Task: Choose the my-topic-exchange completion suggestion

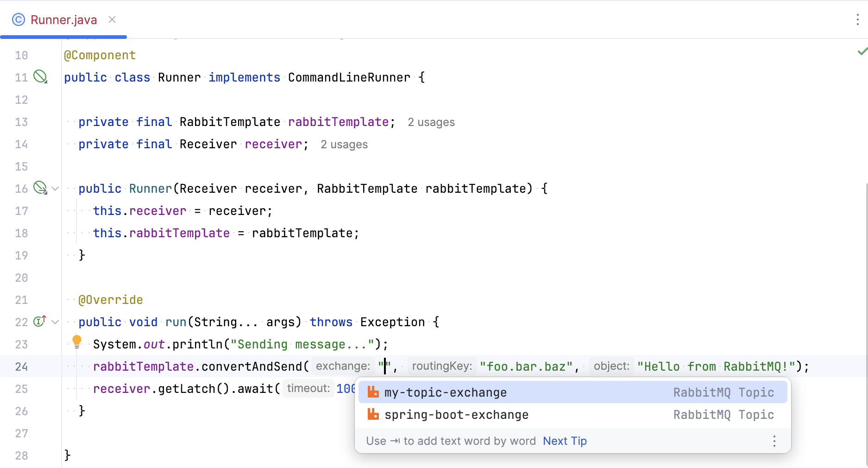Action: click(x=445, y=392)
